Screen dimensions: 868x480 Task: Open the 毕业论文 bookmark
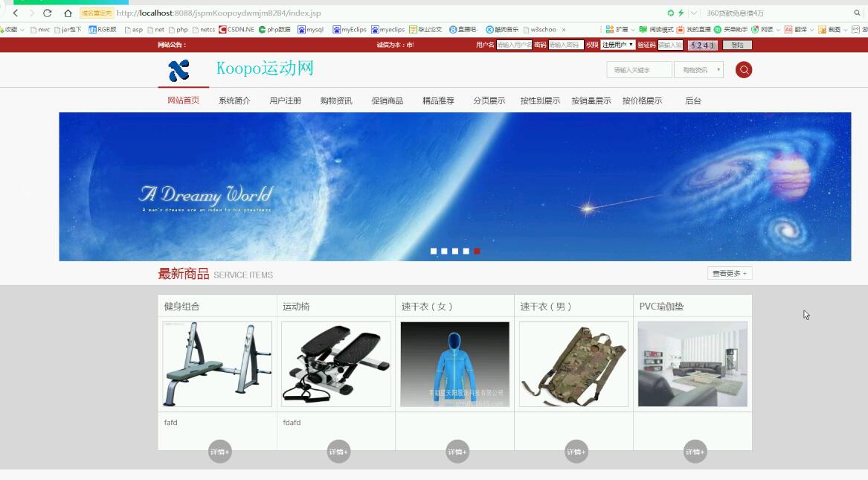[x=425, y=29]
